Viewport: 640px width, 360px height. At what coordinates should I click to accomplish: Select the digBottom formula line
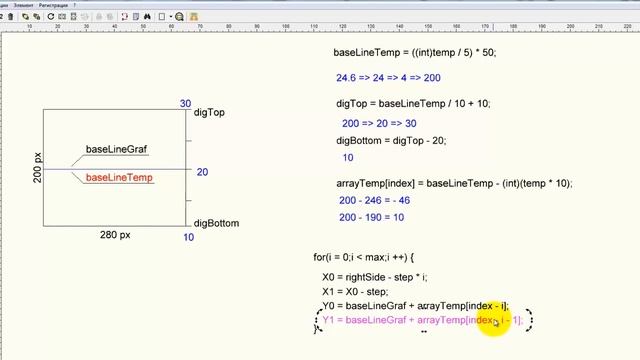click(391, 141)
